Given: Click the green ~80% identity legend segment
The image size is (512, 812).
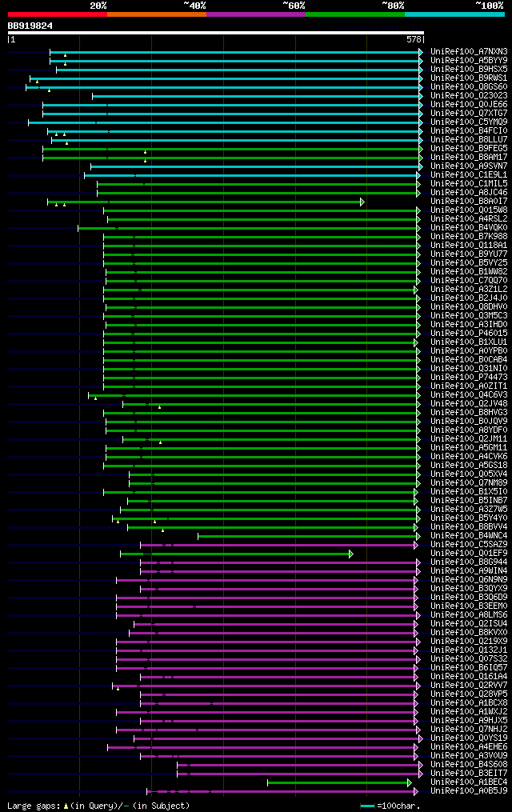Looking at the screenshot, I should 355,14.
